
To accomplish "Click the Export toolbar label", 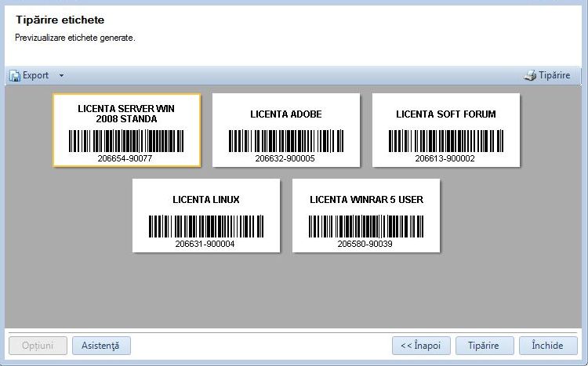I will [35, 75].
